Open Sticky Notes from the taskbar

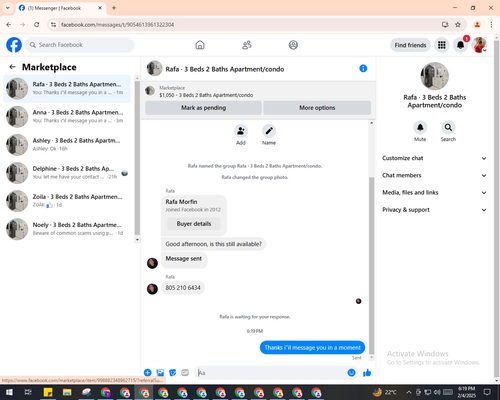tap(48, 392)
